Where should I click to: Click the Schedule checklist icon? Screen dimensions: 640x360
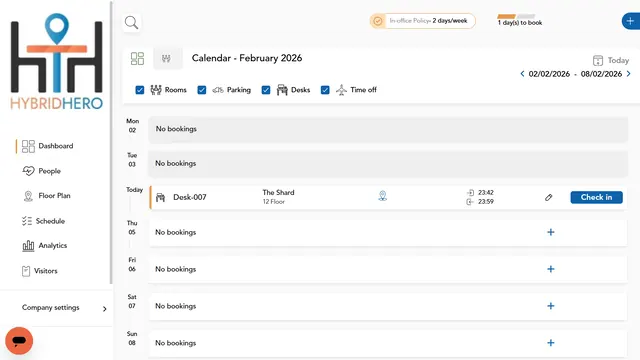click(27, 221)
